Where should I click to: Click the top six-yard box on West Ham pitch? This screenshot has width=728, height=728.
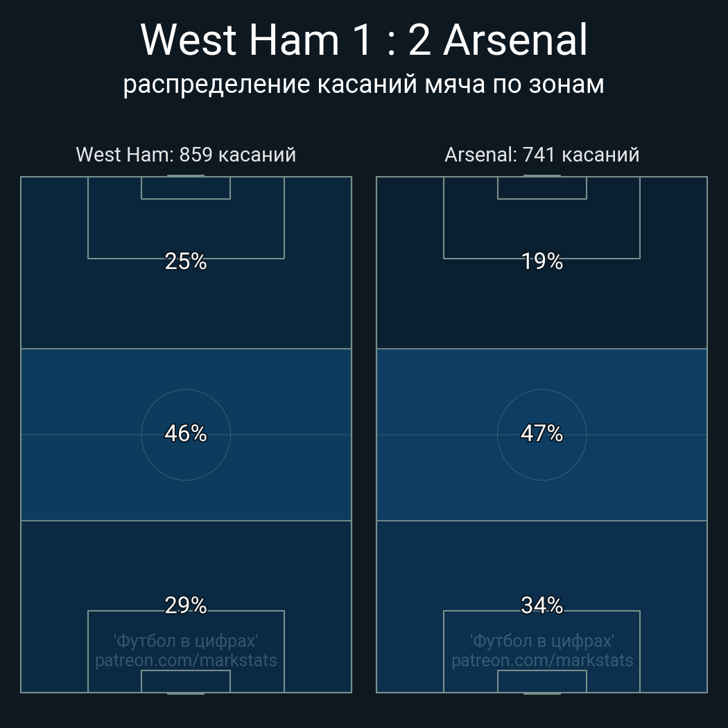[x=186, y=188]
